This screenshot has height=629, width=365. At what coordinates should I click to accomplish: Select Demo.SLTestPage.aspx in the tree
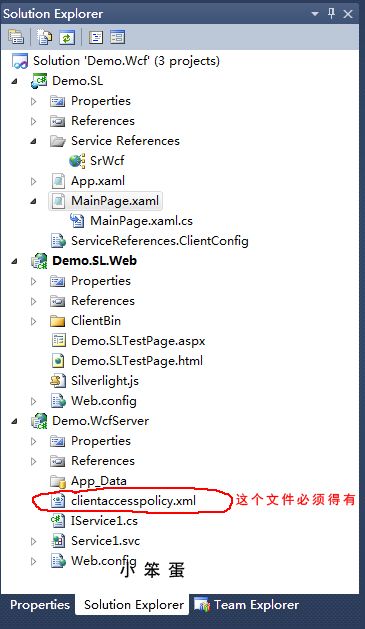click(138, 341)
